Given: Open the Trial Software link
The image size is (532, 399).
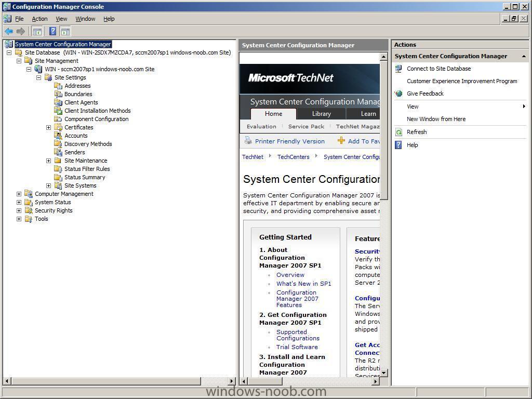Looking at the screenshot, I should coord(297,347).
